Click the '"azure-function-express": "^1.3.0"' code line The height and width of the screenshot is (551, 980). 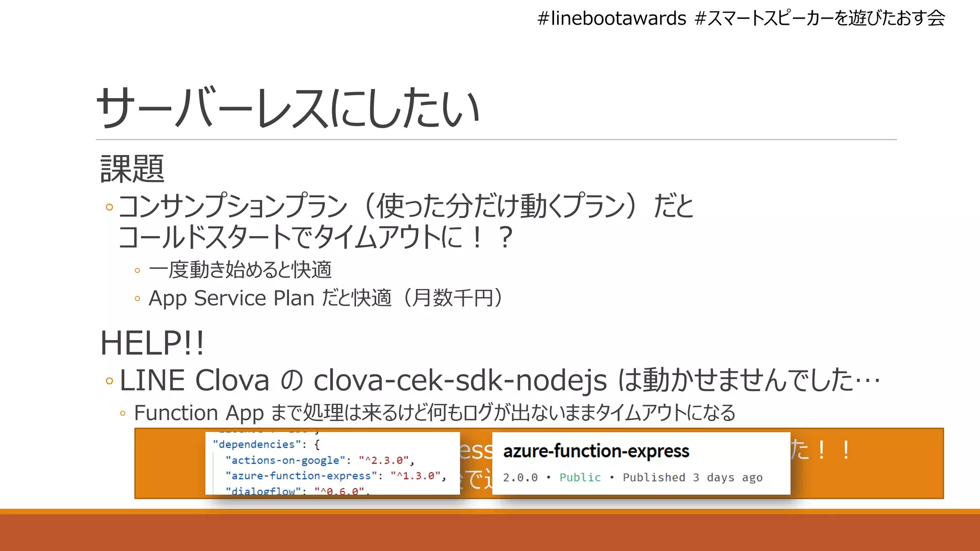(x=335, y=476)
